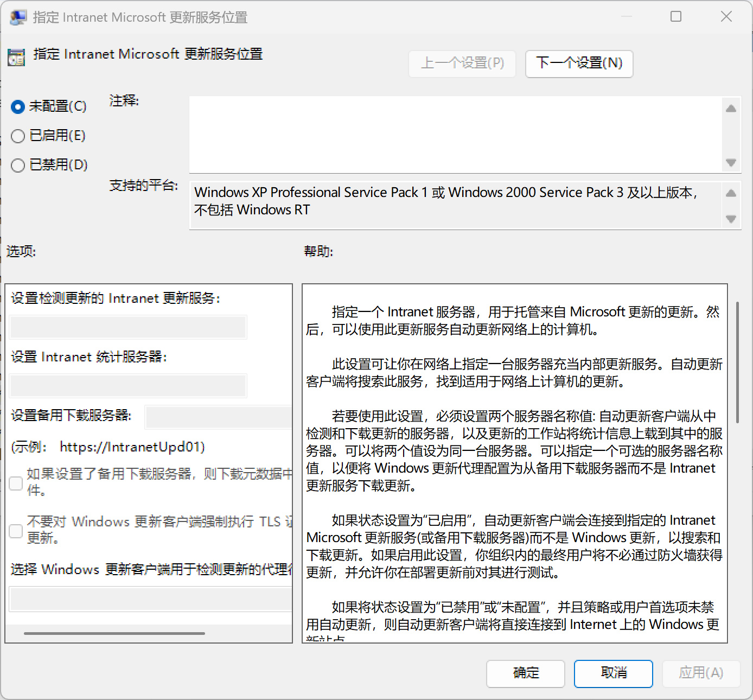Click the 选项: label
The height and width of the screenshot is (700, 753).
pos(21,251)
